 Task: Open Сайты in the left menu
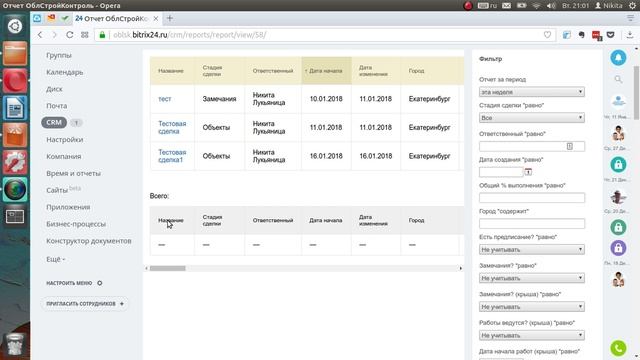pyautogui.click(x=57, y=190)
